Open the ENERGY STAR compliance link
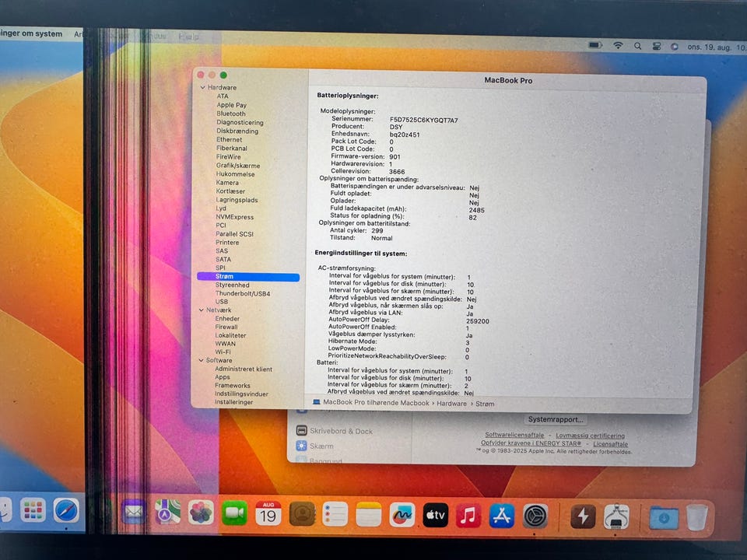The height and width of the screenshot is (560, 747). click(x=531, y=443)
